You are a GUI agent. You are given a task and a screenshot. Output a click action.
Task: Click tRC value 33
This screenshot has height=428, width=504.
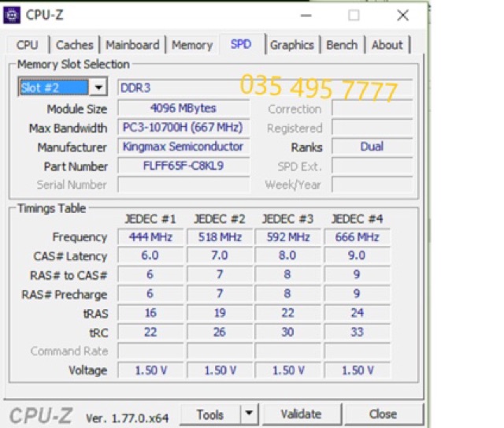[357, 332]
